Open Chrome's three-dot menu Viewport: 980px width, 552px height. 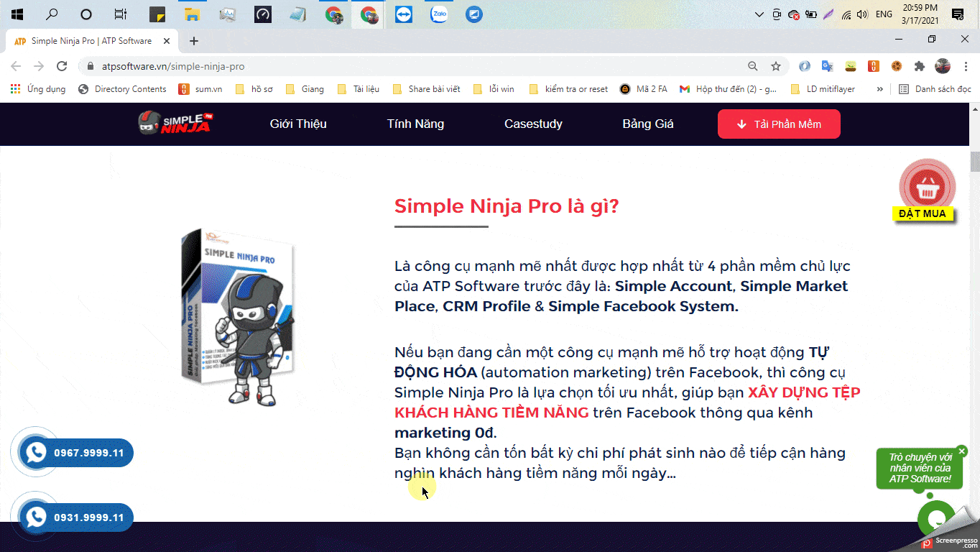pyautogui.click(x=966, y=65)
